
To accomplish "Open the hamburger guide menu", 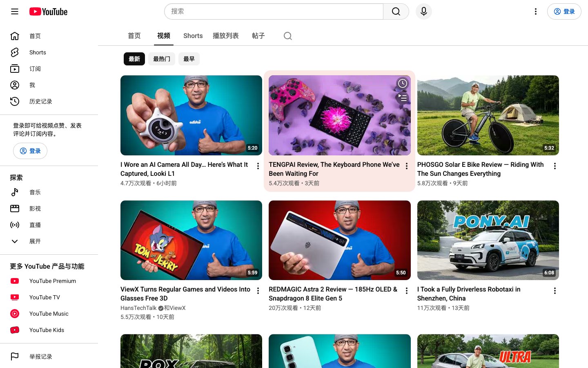I will (15, 11).
